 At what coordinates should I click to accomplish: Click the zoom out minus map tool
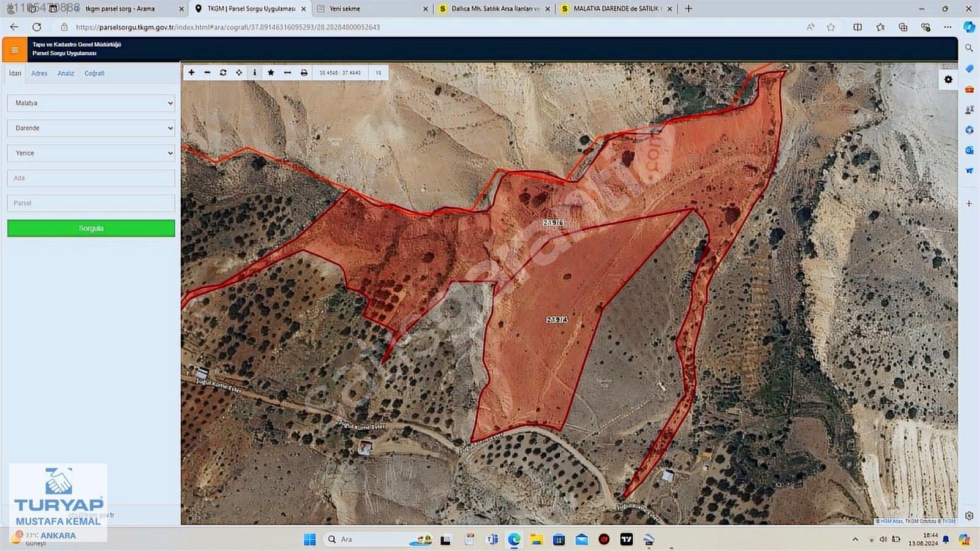(207, 72)
